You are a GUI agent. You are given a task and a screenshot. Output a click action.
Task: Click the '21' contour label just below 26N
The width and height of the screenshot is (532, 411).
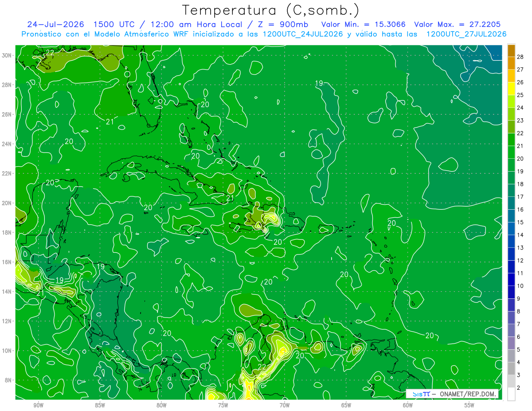pyautogui.click(x=110, y=121)
